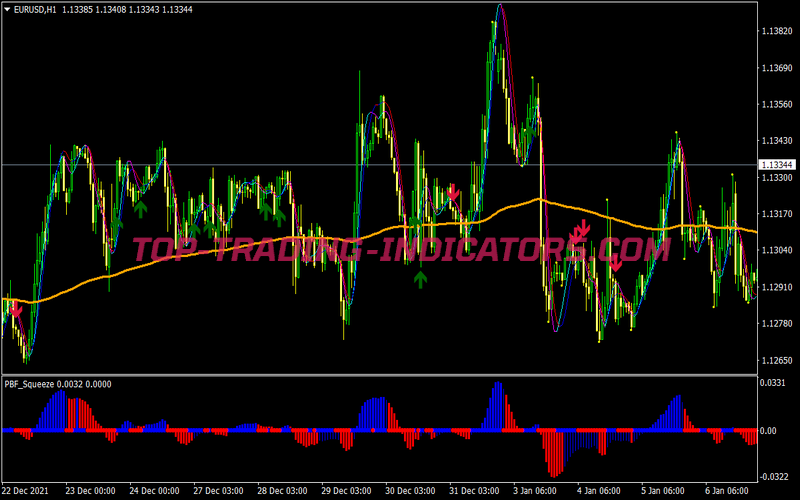Click the 1.13430 price scale label
The width and height of the screenshot is (800, 500).
click(777, 141)
